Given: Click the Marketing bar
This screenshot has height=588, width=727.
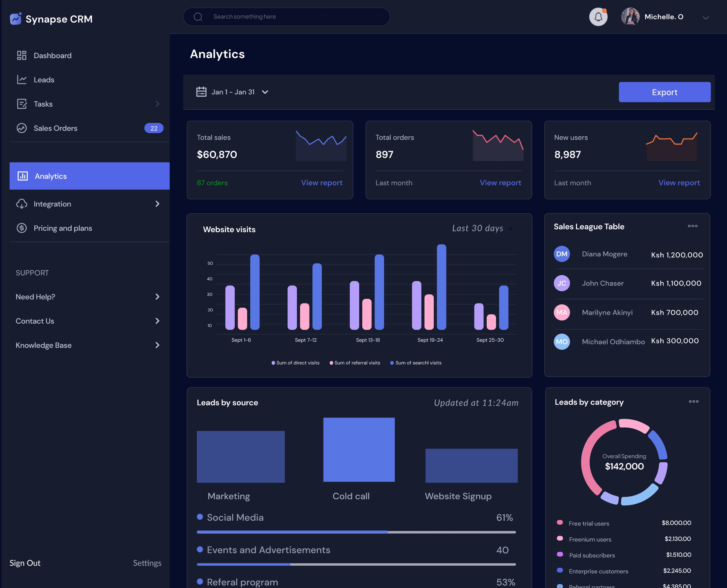Looking at the screenshot, I should tap(240, 457).
